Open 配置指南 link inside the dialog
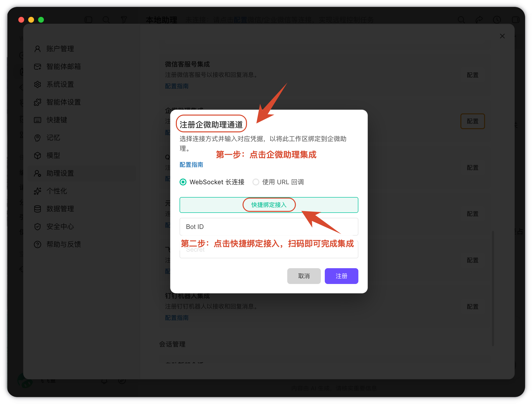 (x=191, y=165)
